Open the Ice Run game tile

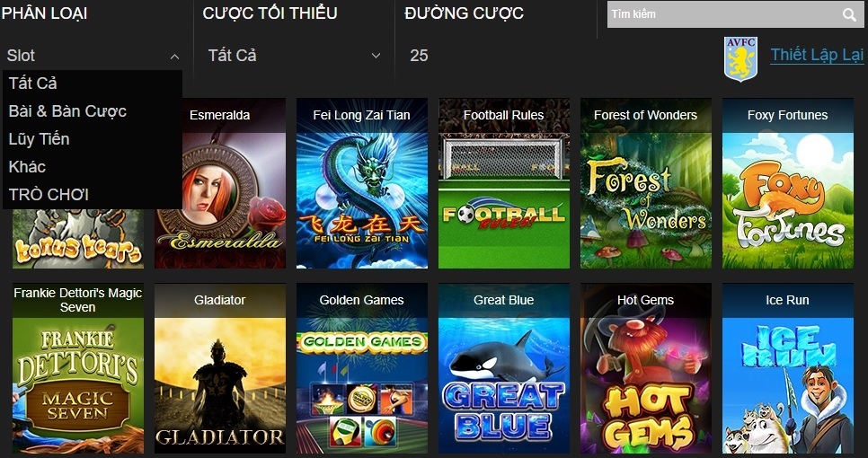tap(788, 368)
